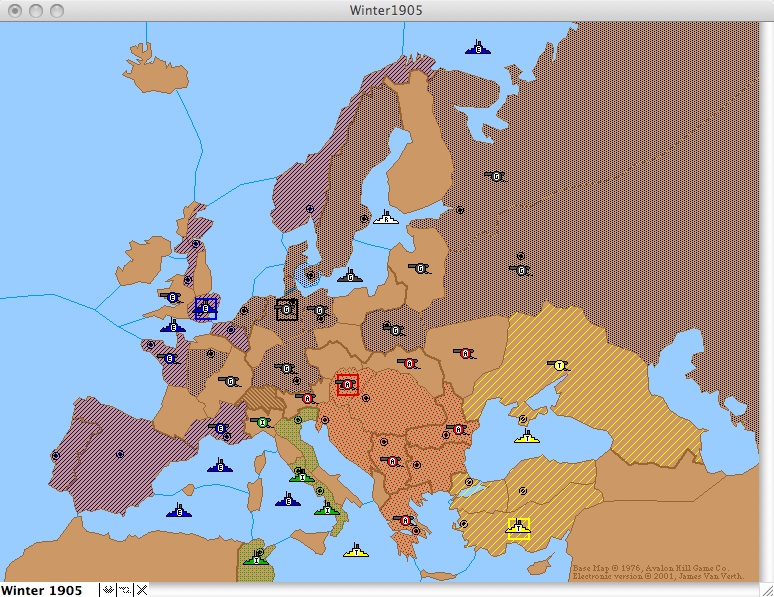Select the Turkish fleet in the Ionian Sea
Viewport: 774px width, 597px height.
coord(356,550)
